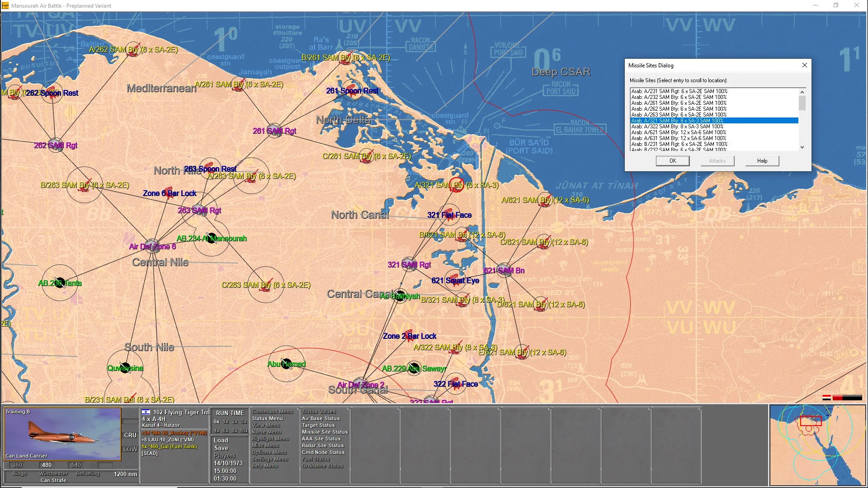Screen dimensions: 868x488
Task: Open Missile Site Status
Action: [325, 432]
